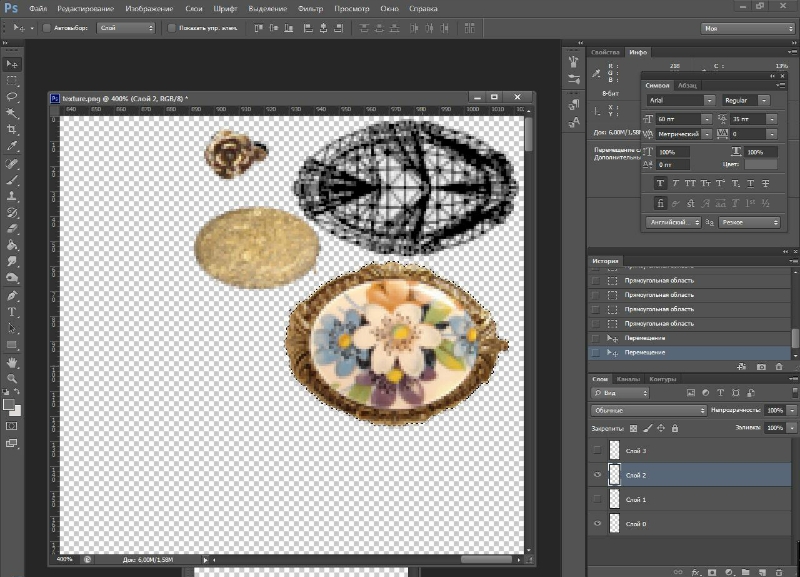Click the Цвет text color swatch

pyautogui.click(x=761, y=163)
